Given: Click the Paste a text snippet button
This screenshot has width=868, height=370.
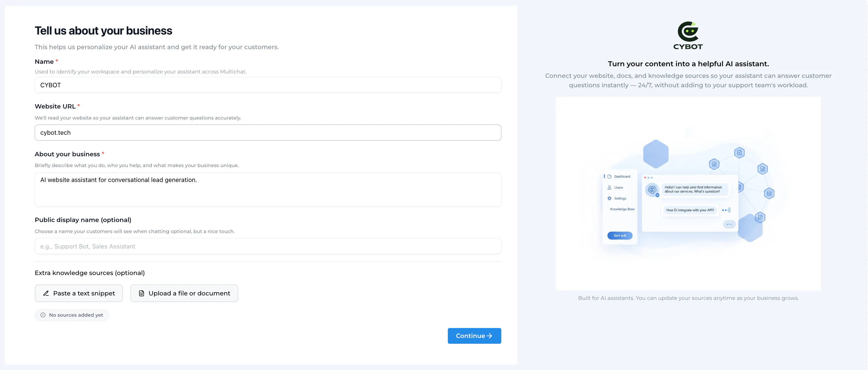Looking at the screenshot, I should [x=79, y=294].
